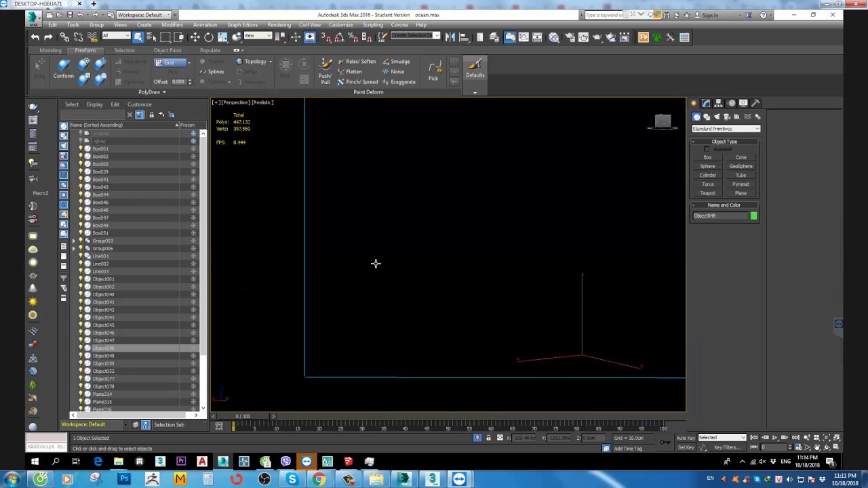Choose the Select and Move tool

[195, 37]
